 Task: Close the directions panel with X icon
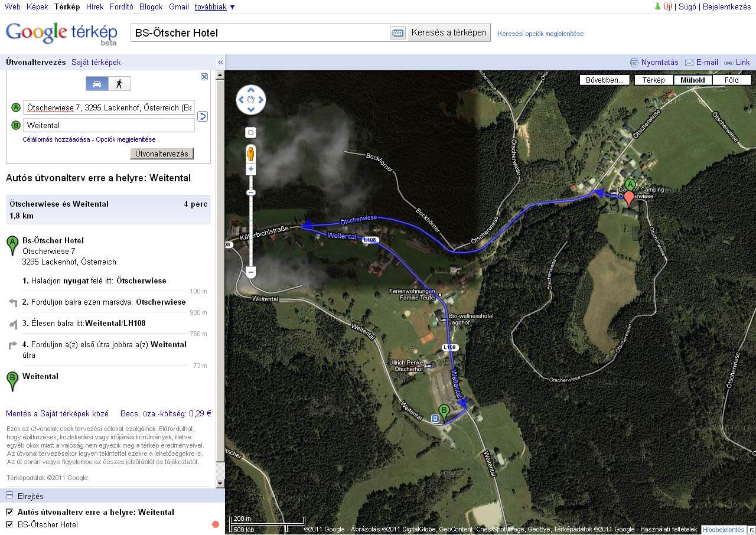[204, 77]
